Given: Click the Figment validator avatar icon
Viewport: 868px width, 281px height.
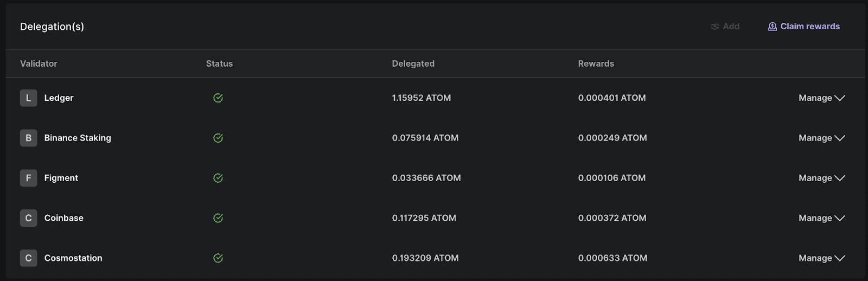Looking at the screenshot, I should (x=29, y=178).
